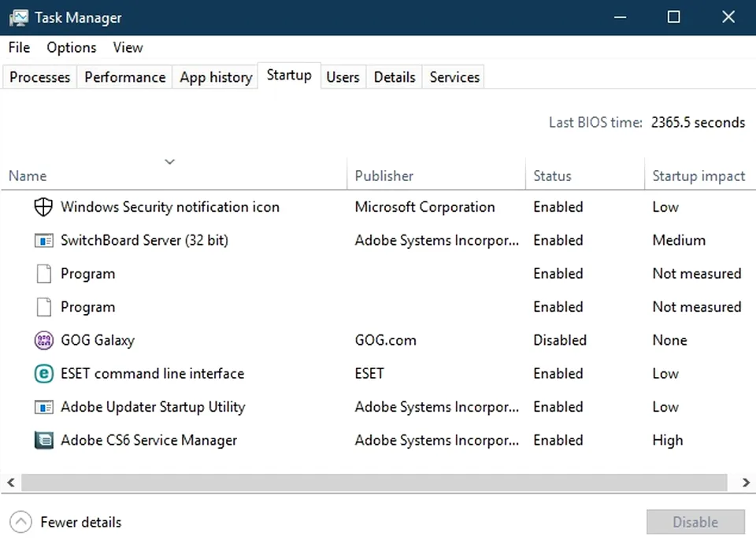Screen dimensions: 756x551
Task: Switch to the App history tab
Action: [216, 77]
